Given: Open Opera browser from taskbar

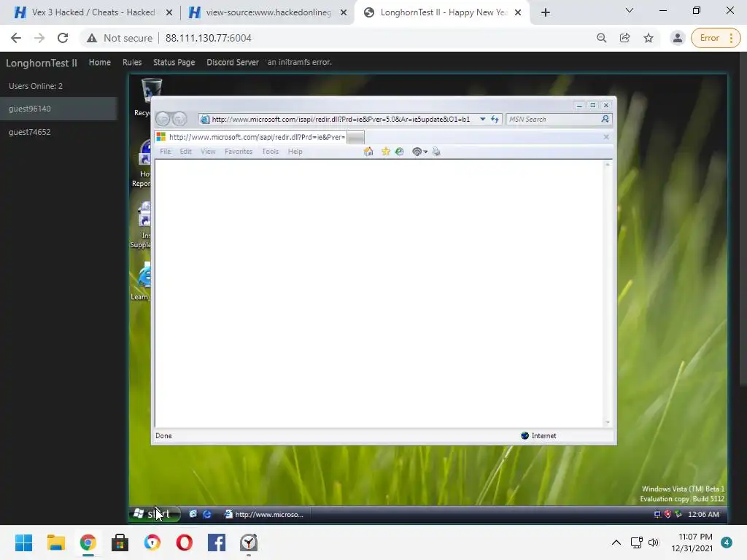Looking at the screenshot, I should tap(185, 542).
